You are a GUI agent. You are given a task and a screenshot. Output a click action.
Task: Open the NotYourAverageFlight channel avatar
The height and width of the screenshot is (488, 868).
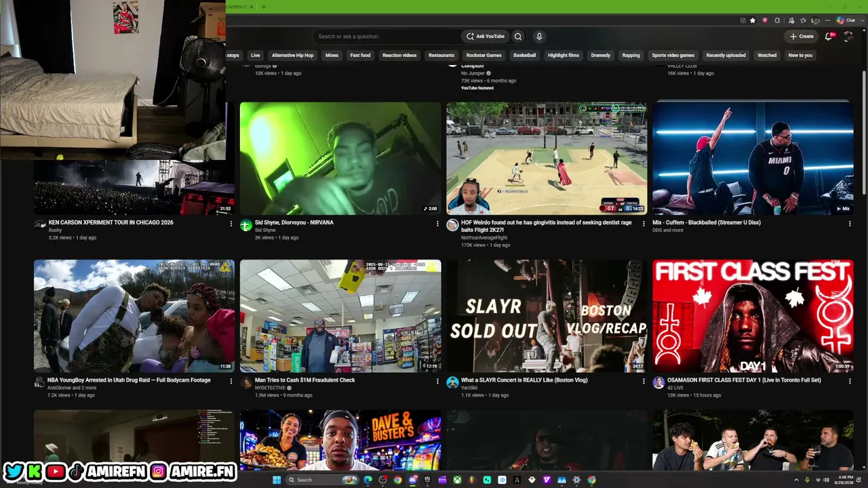pyautogui.click(x=452, y=226)
